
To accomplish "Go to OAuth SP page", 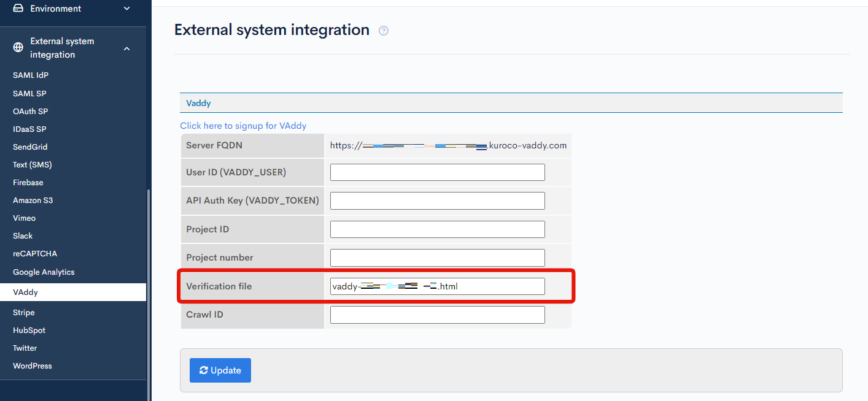I will click(30, 112).
